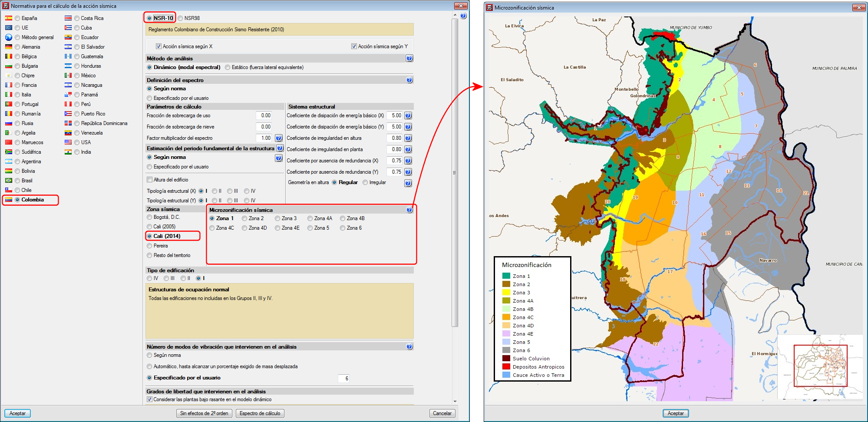This screenshot has height=422, width=868.
Task: Open help for Geometría en altura
Action: [x=408, y=183]
